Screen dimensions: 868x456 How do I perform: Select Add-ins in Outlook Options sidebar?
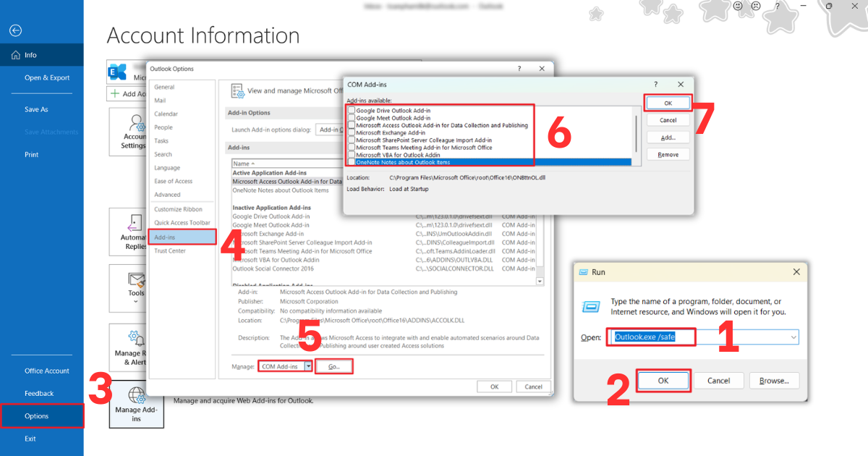[182, 237]
